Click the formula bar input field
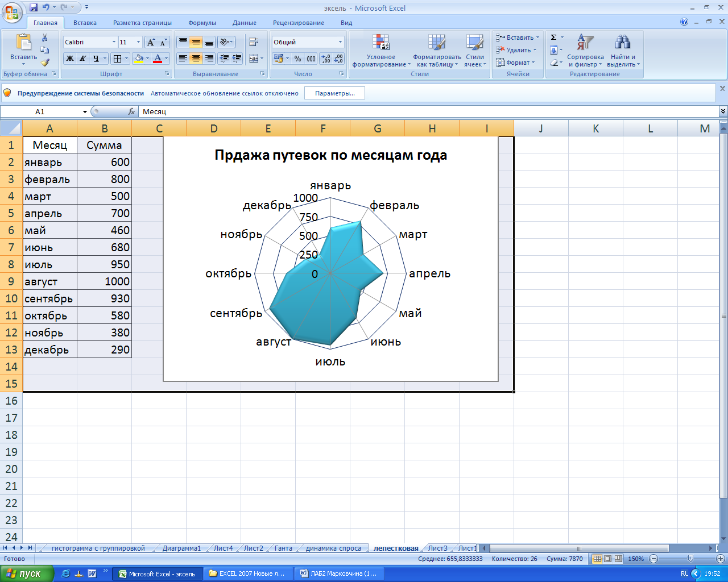 point(427,112)
